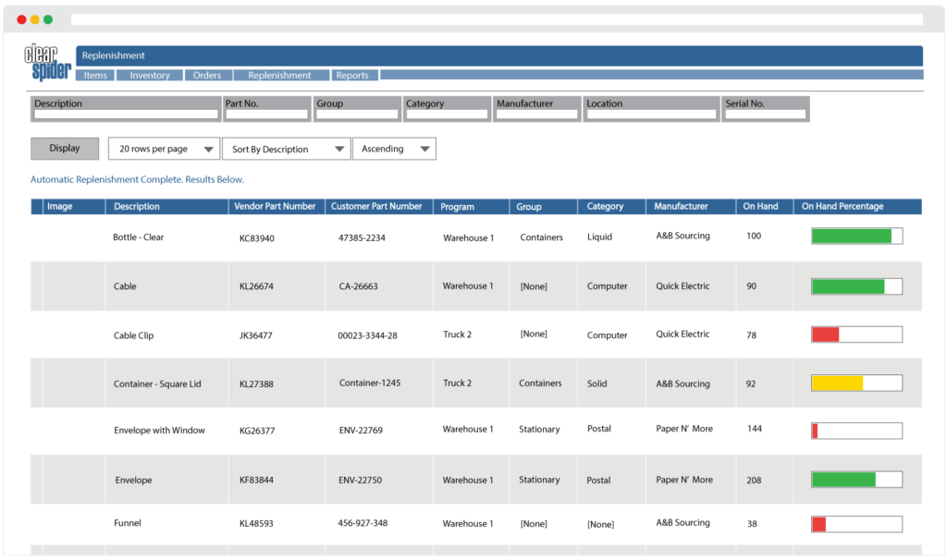
Task: Open the Orders tab
Action: click(x=208, y=75)
